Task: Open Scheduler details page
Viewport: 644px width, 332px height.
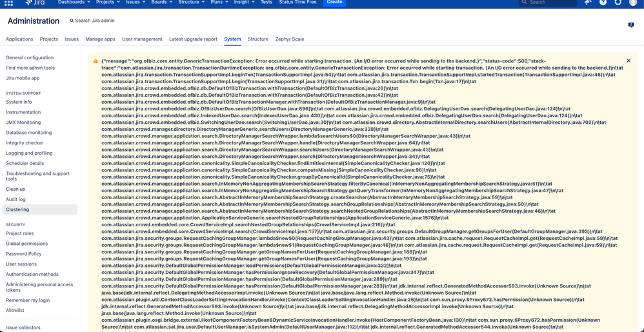Action: 25,163
